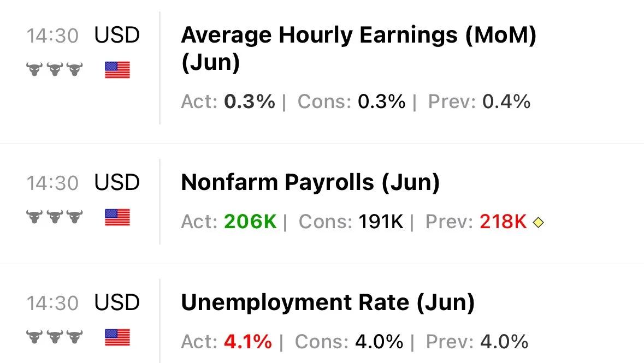
Task: Click the yellow diamond revision marker next to 218K
Action: (x=538, y=223)
